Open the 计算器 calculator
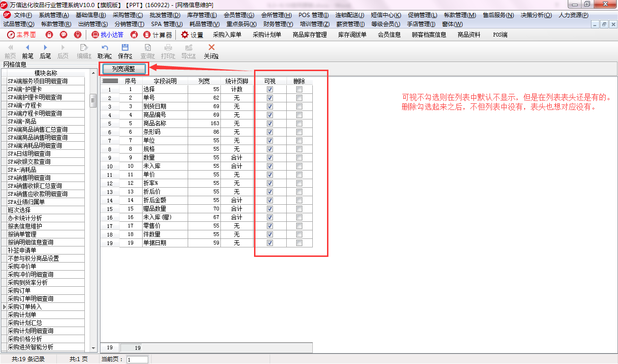The height and width of the screenshot is (364, 618). click(x=157, y=35)
